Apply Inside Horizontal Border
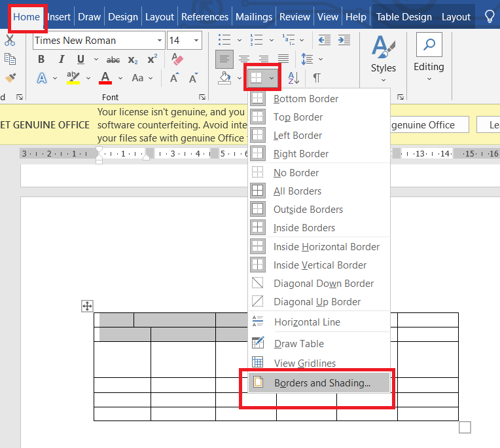 [319, 247]
